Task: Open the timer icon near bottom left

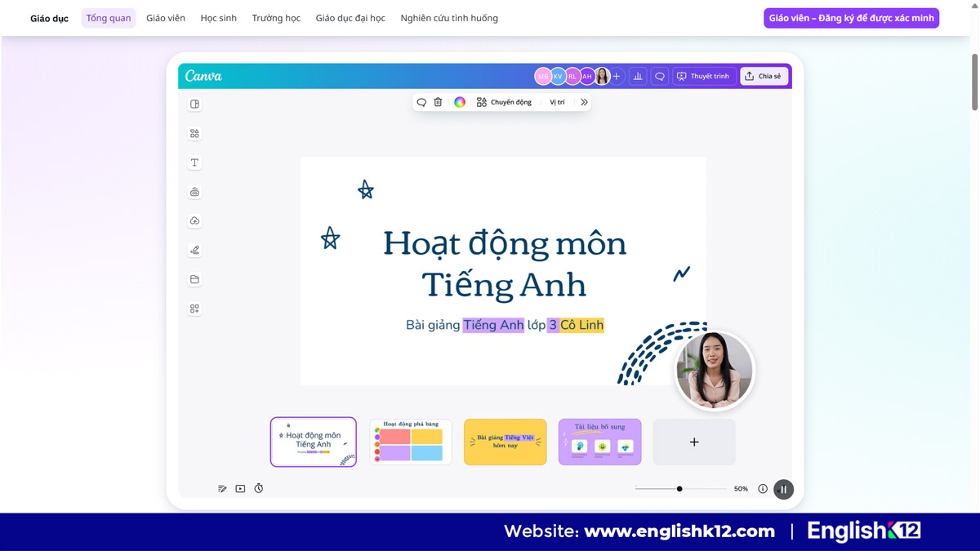Action: [258, 488]
